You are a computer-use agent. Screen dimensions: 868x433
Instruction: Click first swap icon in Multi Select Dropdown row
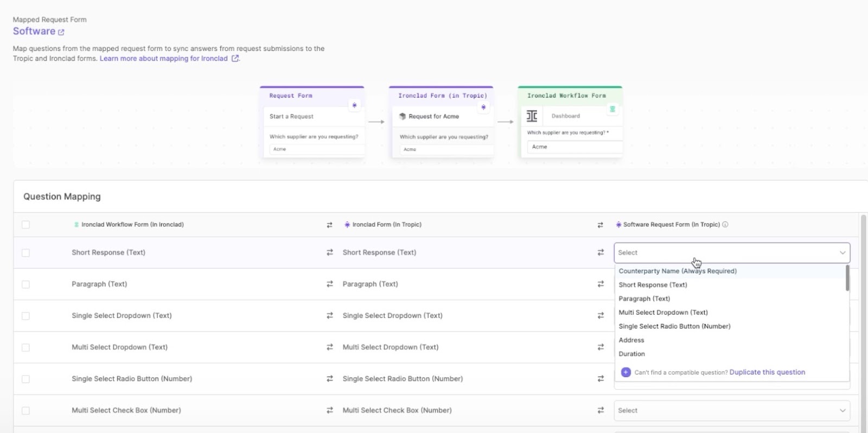point(329,347)
